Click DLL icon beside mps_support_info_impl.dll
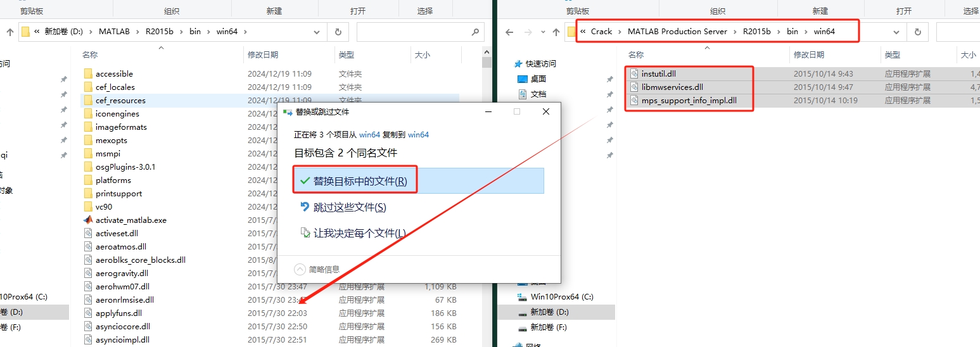The width and height of the screenshot is (980, 347). [x=634, y=100]
